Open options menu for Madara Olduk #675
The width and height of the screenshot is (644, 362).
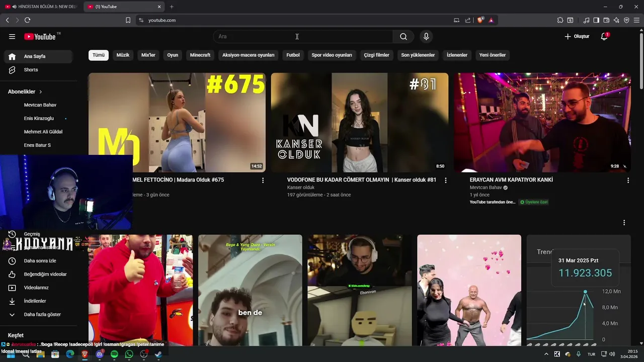click(263, 180)
